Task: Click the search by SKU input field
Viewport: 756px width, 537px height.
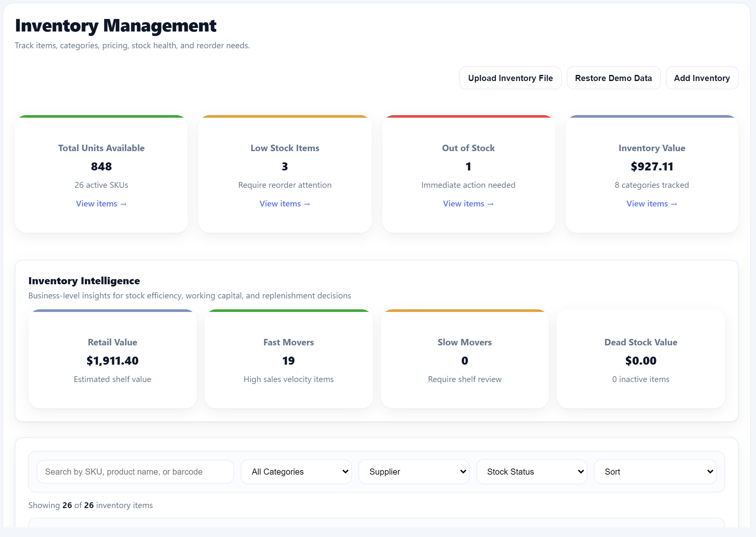Action: tap(135, 471)
